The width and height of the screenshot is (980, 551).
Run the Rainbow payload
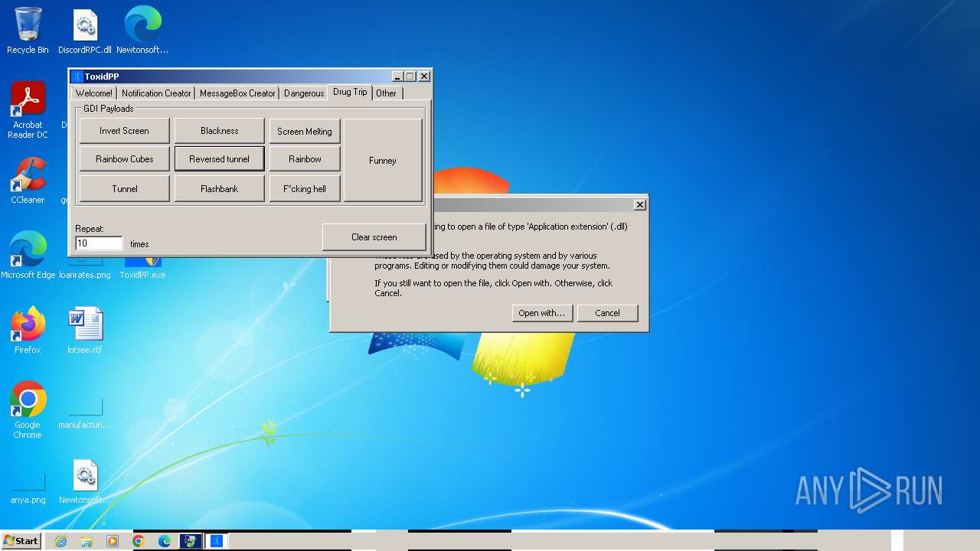[305, 159]
